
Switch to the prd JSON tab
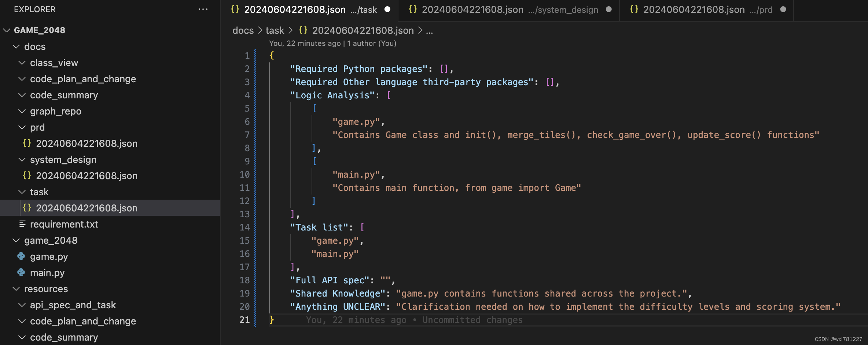point(693,10)
